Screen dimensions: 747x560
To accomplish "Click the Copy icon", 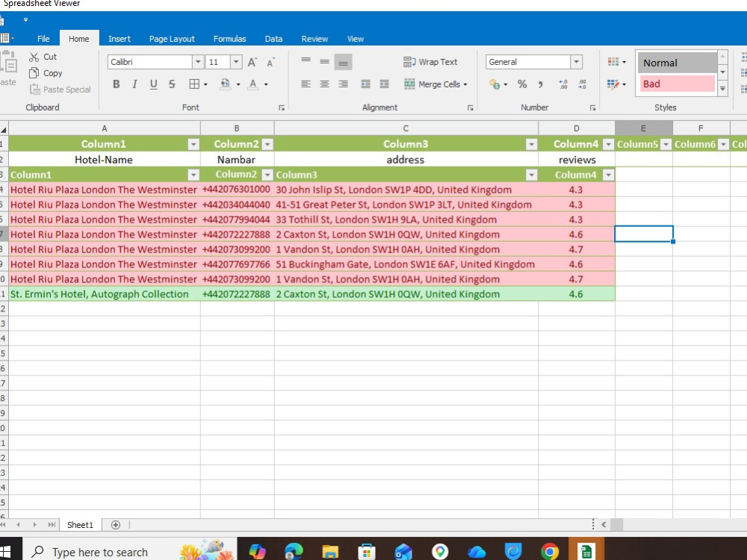I will click(34, 73).
